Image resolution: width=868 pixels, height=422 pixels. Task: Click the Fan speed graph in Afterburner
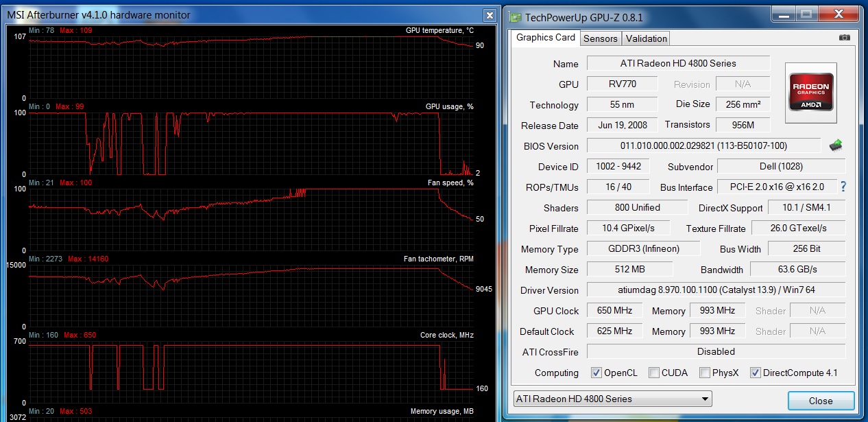251,220
